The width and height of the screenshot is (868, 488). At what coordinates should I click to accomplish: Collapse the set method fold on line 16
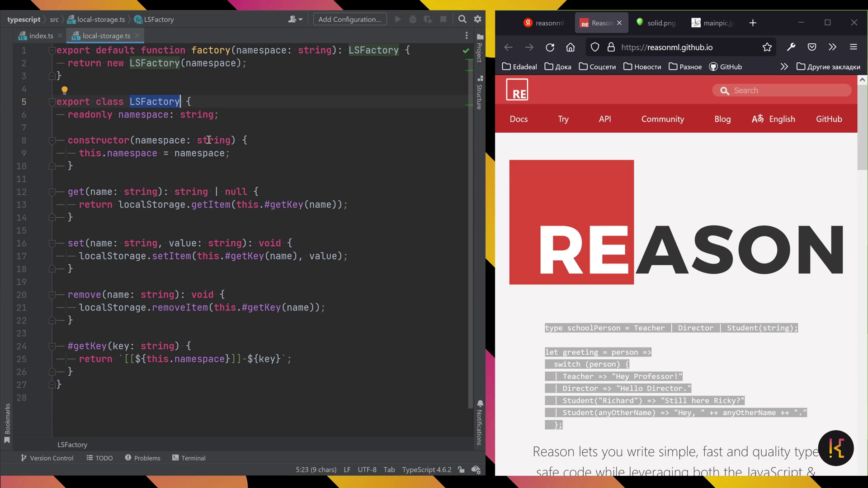(52, 243)
